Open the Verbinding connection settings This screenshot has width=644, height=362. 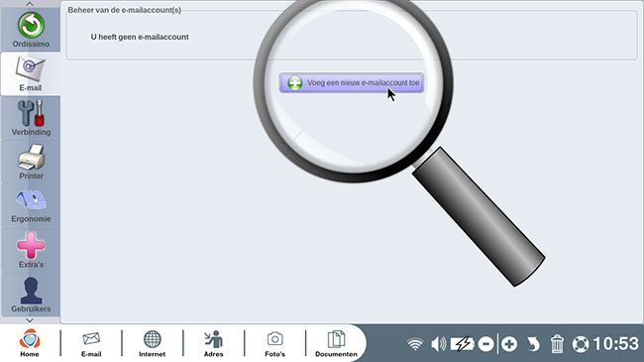pos(31,118)
